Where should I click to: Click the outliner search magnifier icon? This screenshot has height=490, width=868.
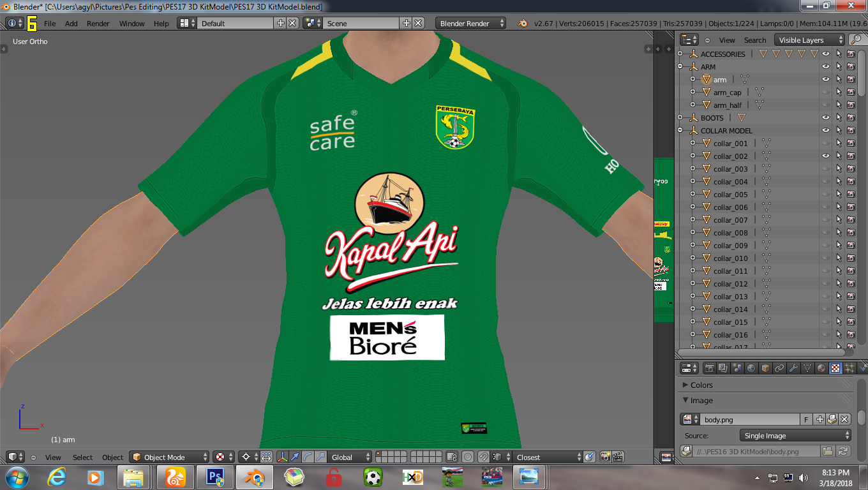[x=855, y=40]
